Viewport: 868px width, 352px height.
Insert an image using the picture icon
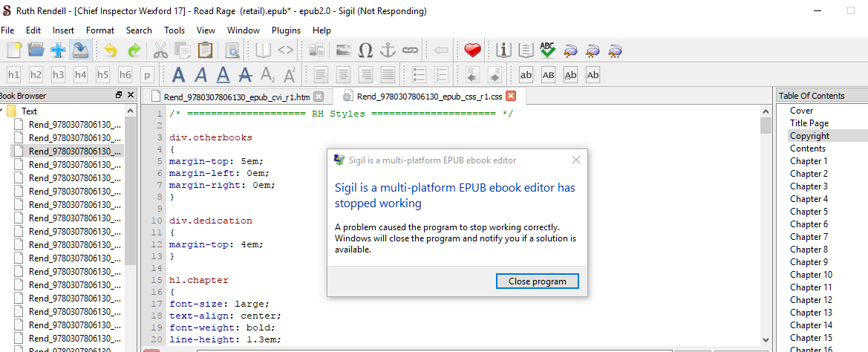point(343,50)
